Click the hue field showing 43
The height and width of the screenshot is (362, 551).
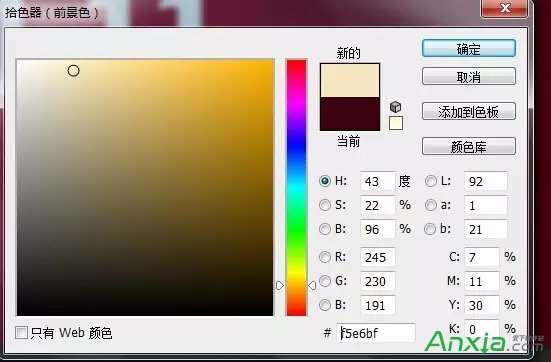click(377, 181)
